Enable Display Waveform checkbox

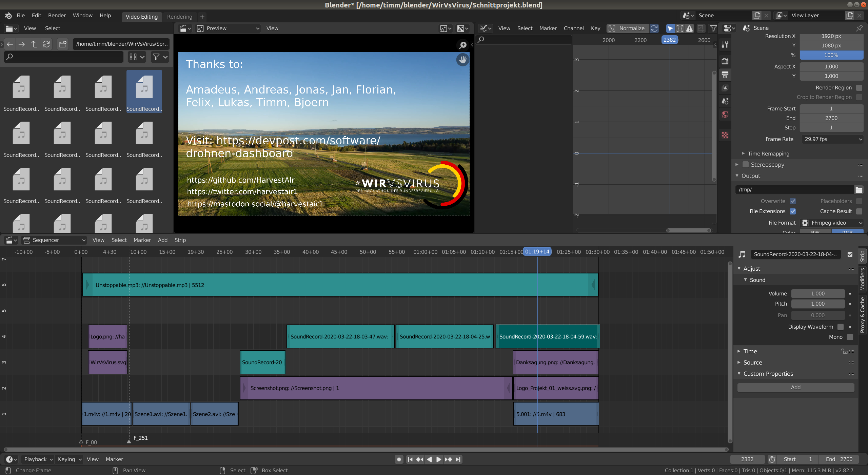pos(840,327)
